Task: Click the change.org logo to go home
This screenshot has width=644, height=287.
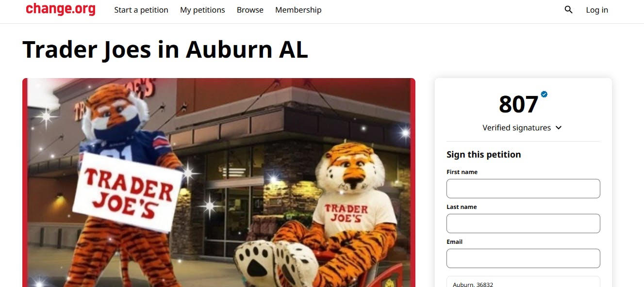Action: (x=60, y=9)
